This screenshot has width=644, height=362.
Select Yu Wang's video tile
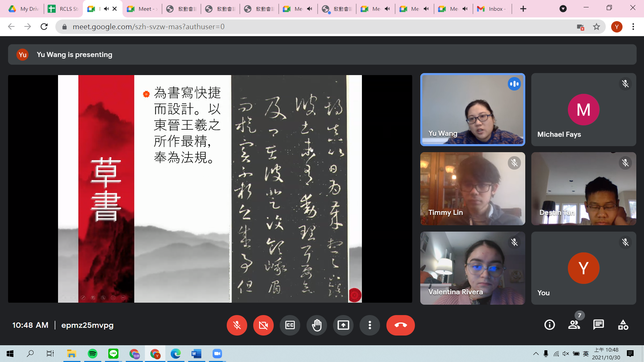(472, 110)
